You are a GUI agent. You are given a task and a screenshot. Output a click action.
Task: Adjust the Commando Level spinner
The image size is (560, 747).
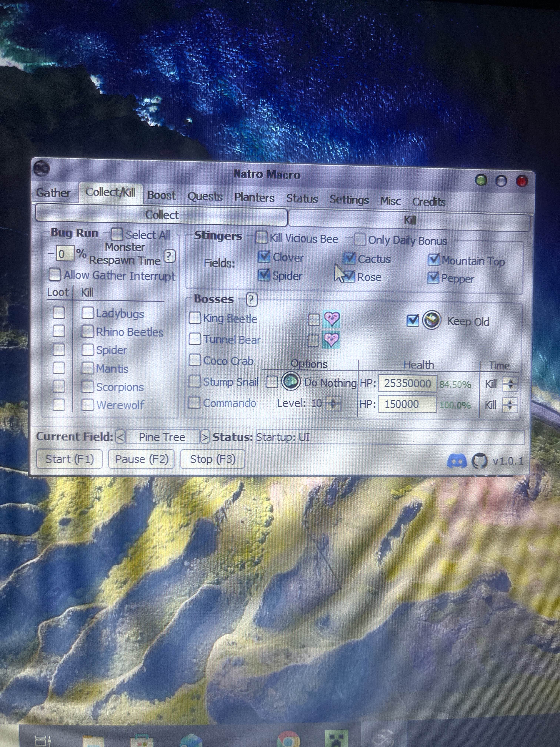tap(333, 404)
